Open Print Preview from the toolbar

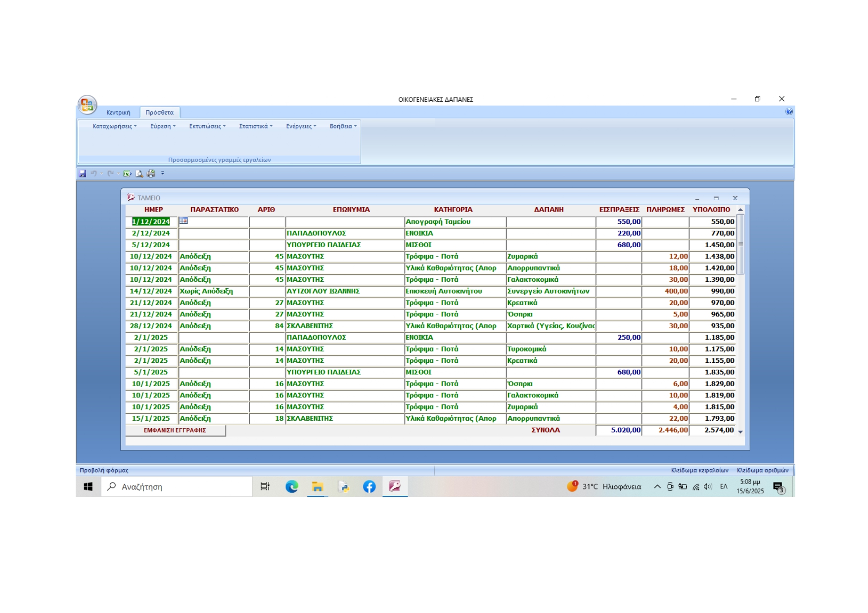click(x=139, y=174)
